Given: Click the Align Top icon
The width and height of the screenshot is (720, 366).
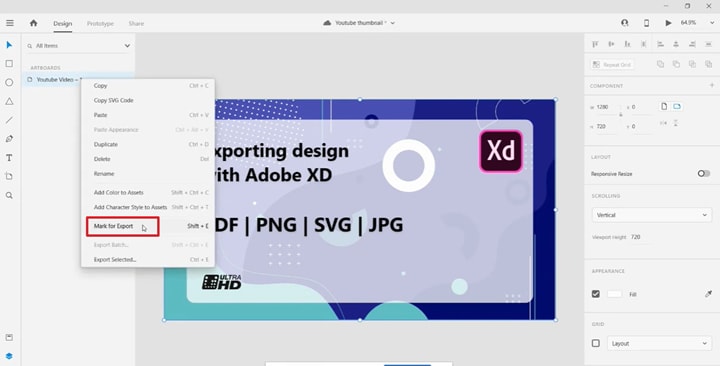Looking at the screenshot, I should coord(596,44).
